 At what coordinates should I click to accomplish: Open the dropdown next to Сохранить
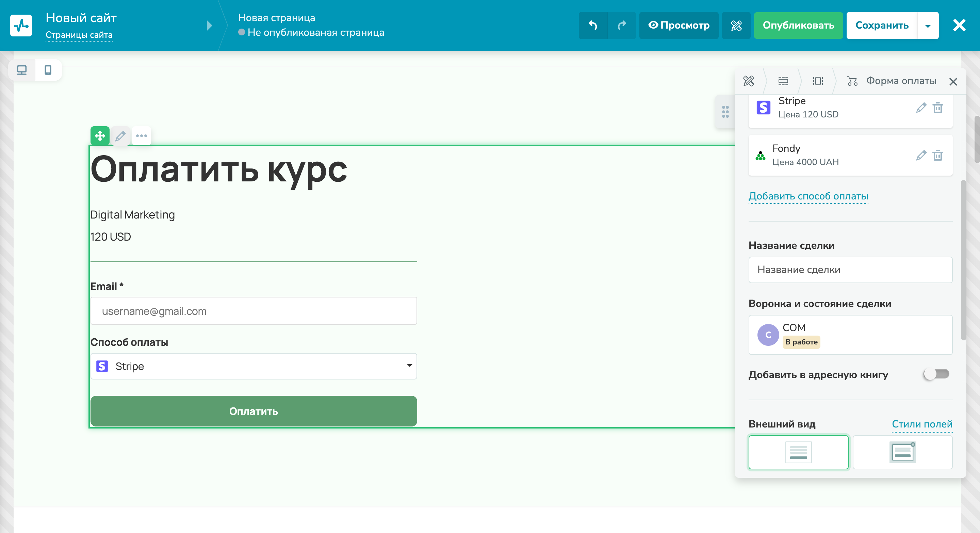pyautogui.click(x=928, y=26)
